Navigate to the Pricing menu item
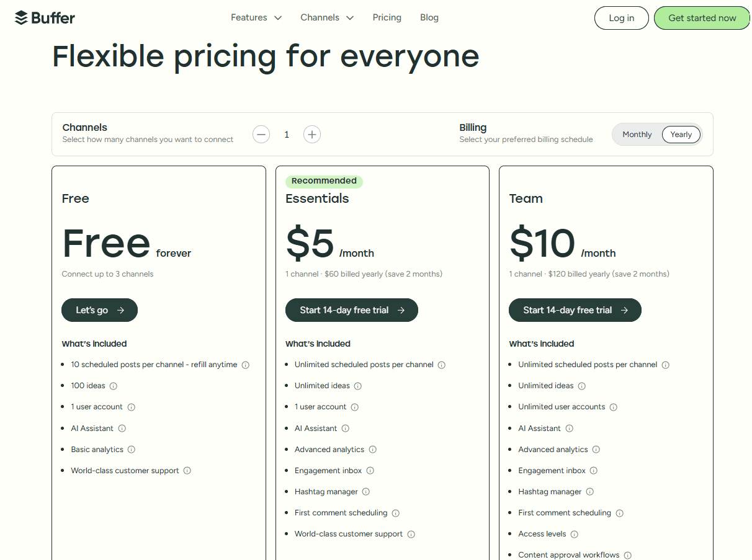This screenshot has height=560, width=752. 387,17
